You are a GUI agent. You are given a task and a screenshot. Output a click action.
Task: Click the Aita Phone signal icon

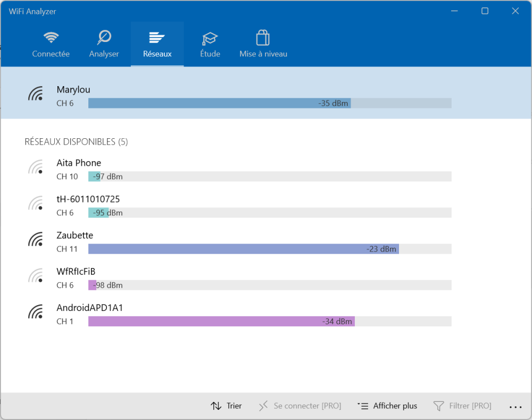[x=36, y=167]
